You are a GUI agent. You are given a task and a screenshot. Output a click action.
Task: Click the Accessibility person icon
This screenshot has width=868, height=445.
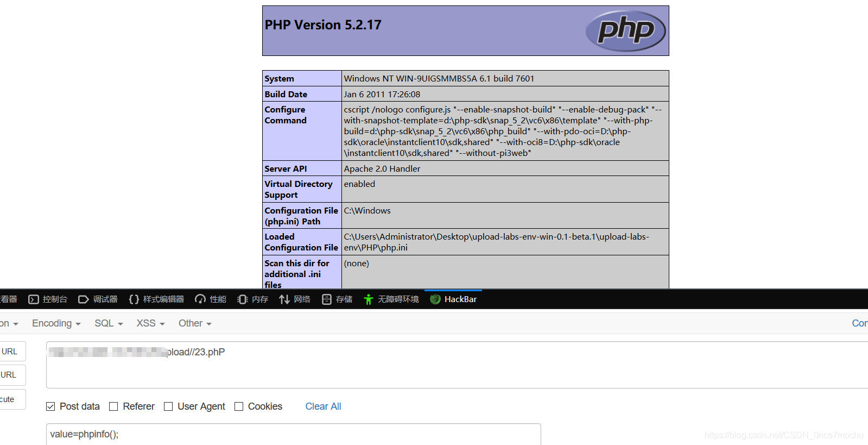coord(369,299)
